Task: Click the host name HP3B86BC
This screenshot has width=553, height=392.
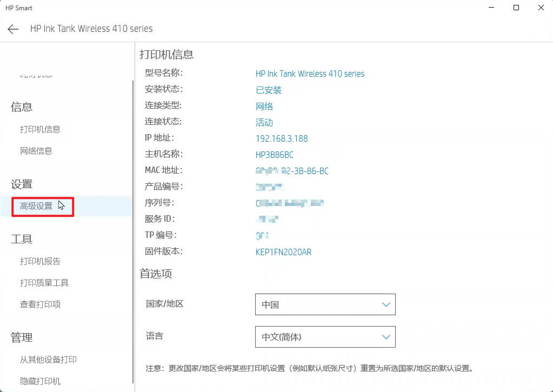Action: [275, 155]
